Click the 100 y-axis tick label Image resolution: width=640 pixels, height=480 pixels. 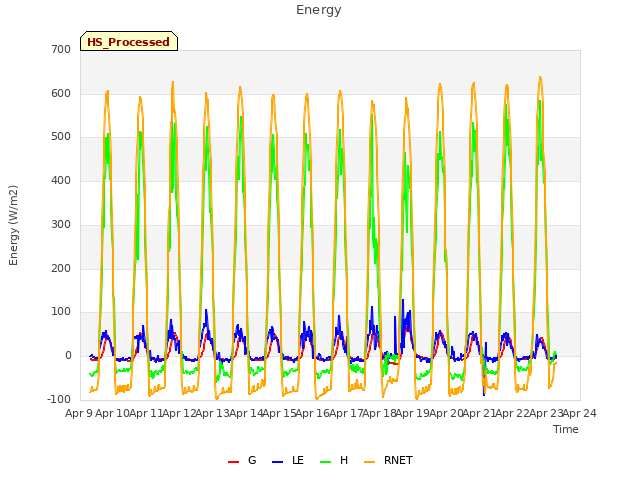click(x=61, y=312)
